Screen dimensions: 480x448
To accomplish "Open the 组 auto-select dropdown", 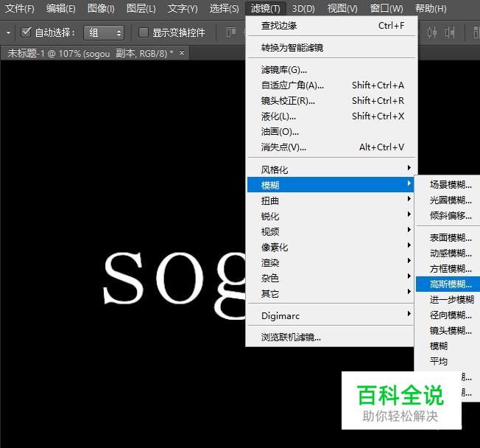I will pyautogui.click(x=104, y=32).
